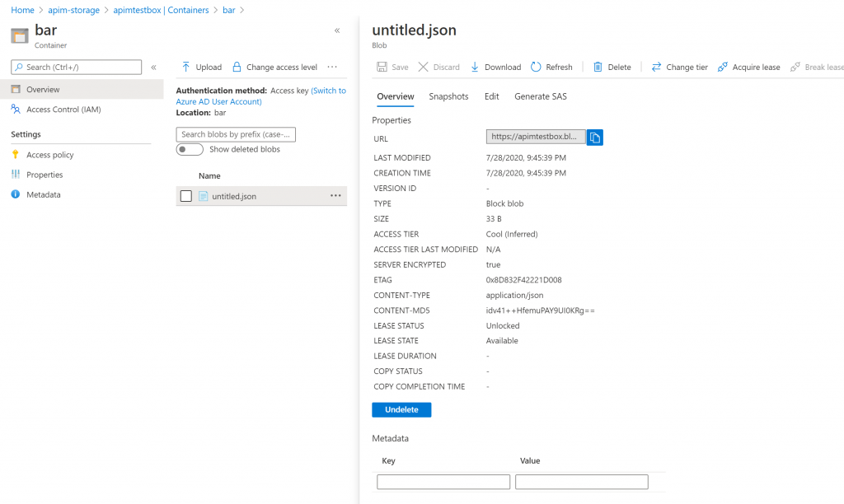Go to Home breadcrumb

[22, 10]
